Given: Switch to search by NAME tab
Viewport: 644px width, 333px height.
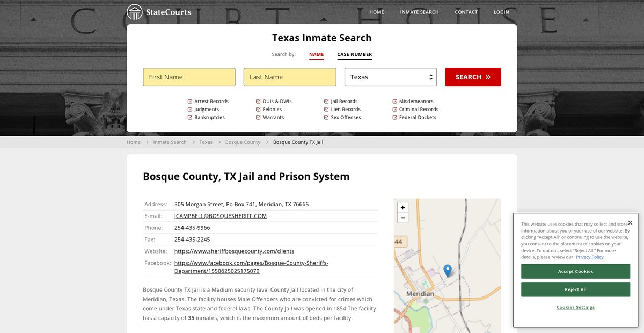Looking at the screenshot, I should coord(317,54).
